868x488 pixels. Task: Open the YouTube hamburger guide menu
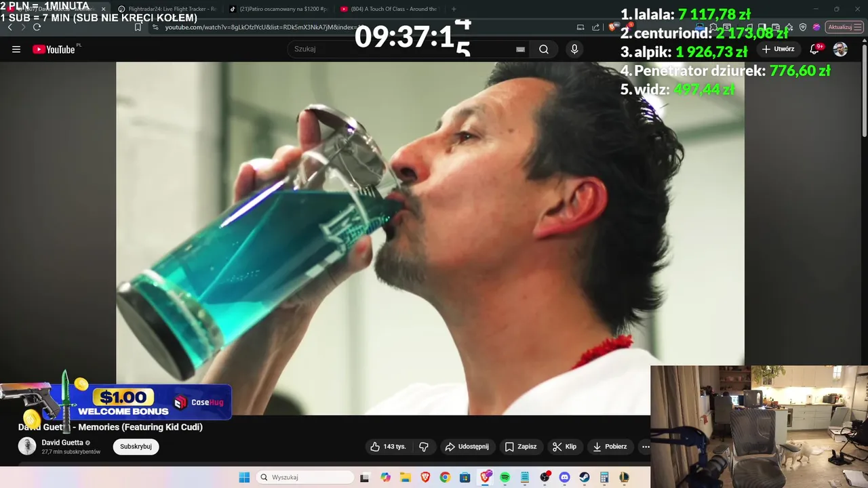[x=16, y=49]
